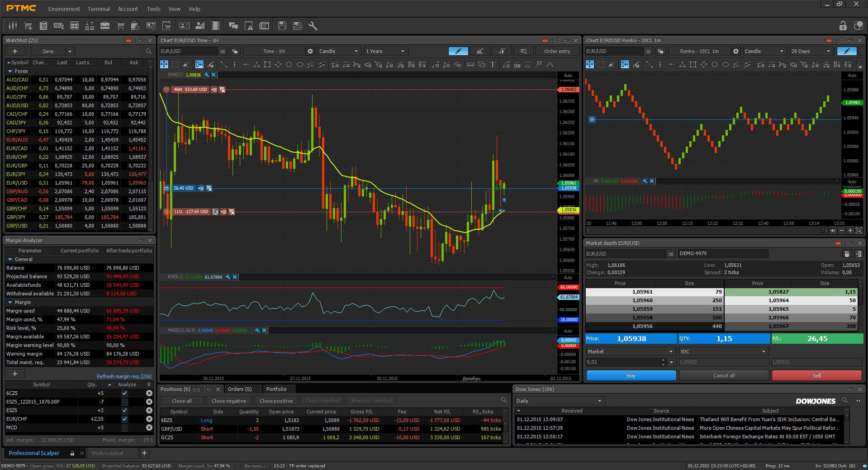This screenshot has height=470, width=868.
Task: Click the red Sell button
Action: click(816, 375)
